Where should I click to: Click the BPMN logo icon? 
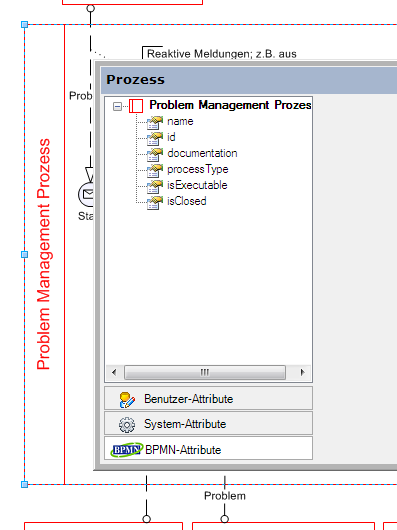click(x=127, y=450)
